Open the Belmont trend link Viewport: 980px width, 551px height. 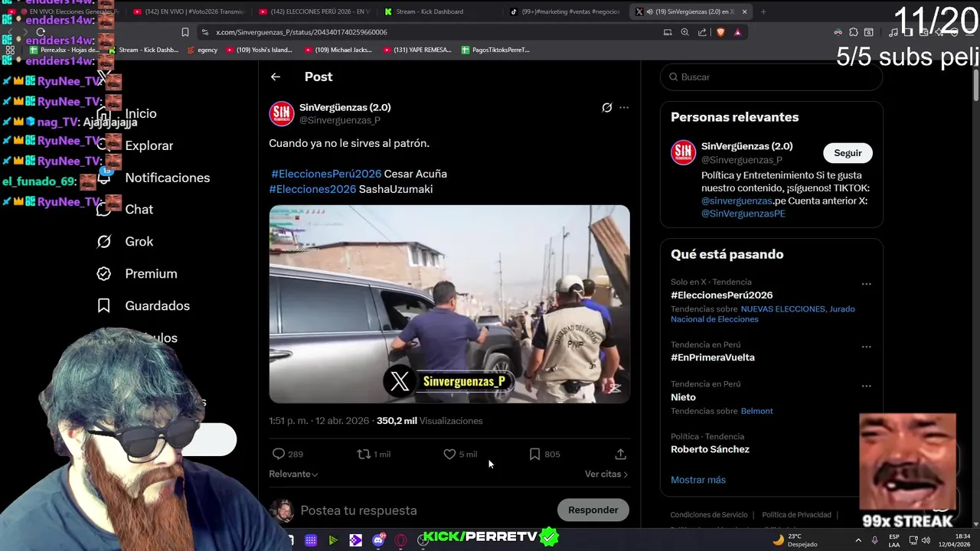[756, 411]
